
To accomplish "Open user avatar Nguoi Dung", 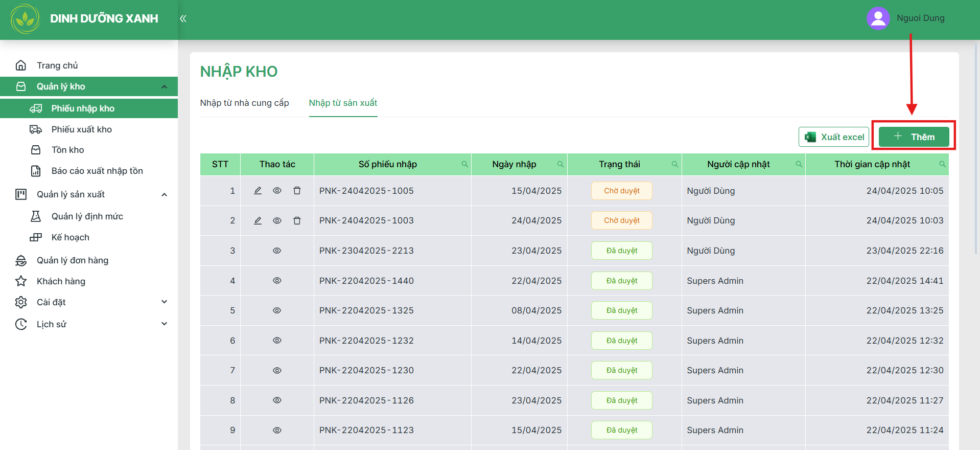I will (878, 18).
